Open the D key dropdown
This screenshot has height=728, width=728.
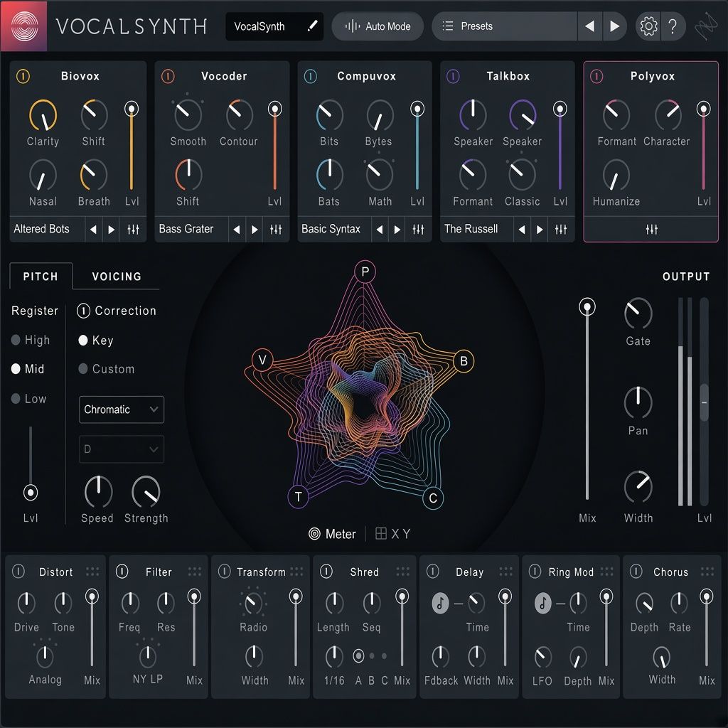[121, 449]
